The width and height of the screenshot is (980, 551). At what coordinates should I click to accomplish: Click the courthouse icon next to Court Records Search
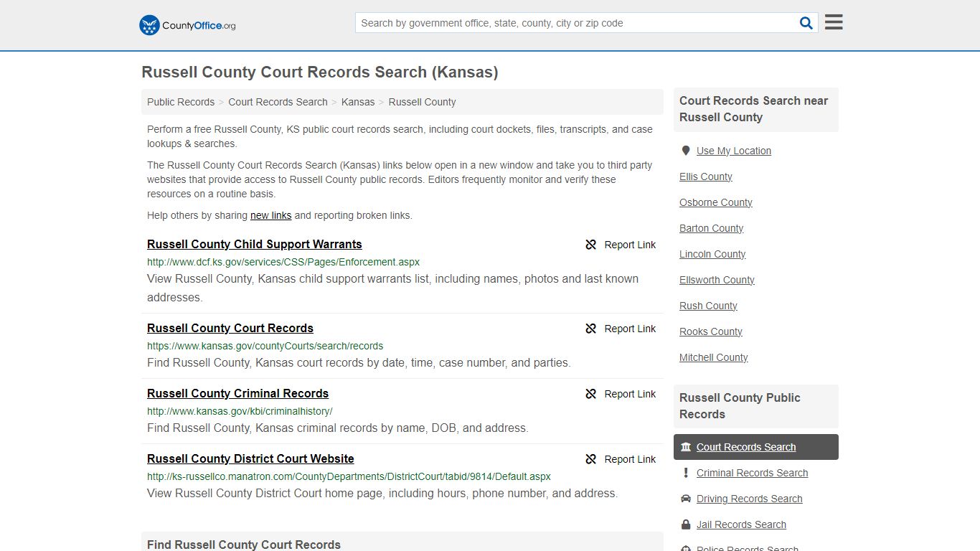[x=686, y=447]
